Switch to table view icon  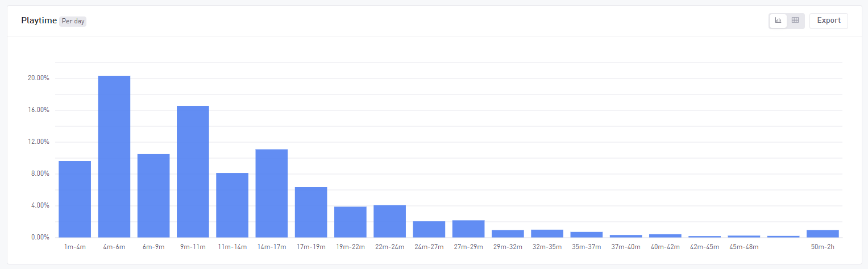[795, 20]
